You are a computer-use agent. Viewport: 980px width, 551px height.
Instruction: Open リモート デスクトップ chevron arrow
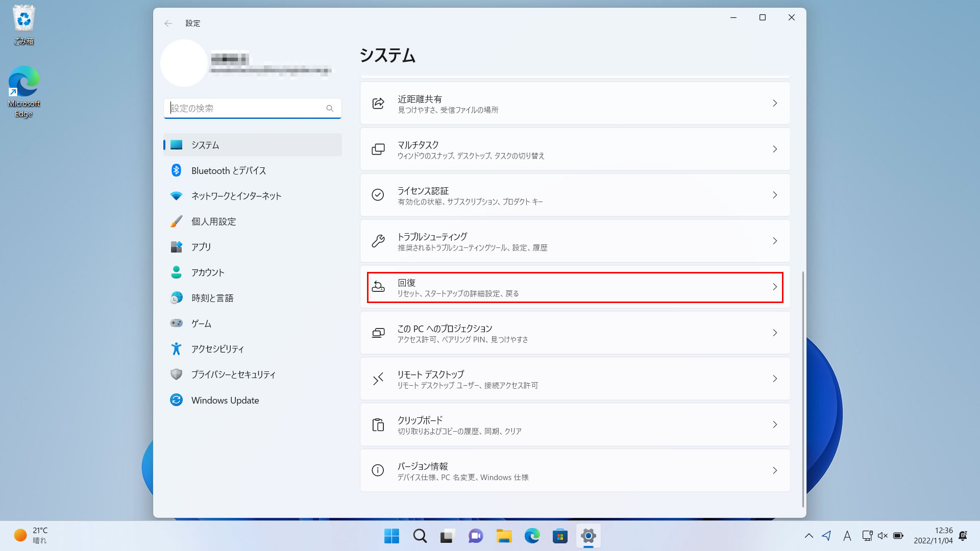775,379
